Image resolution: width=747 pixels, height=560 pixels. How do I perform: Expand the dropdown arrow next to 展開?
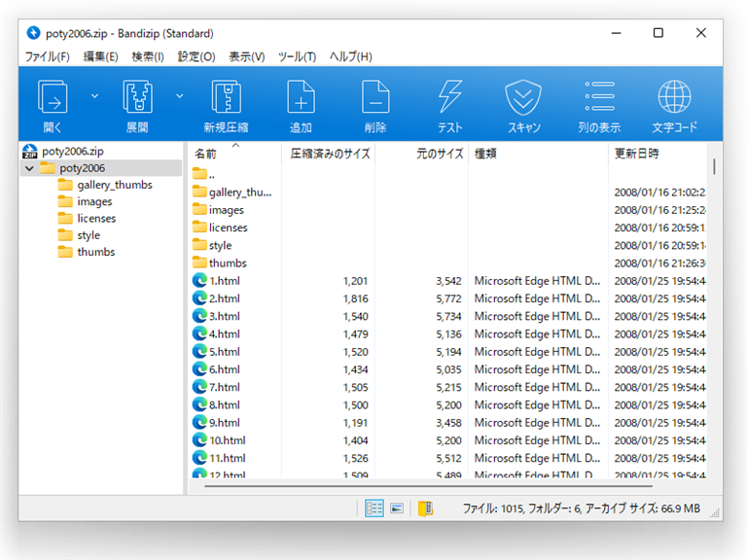tap(180, 96)
